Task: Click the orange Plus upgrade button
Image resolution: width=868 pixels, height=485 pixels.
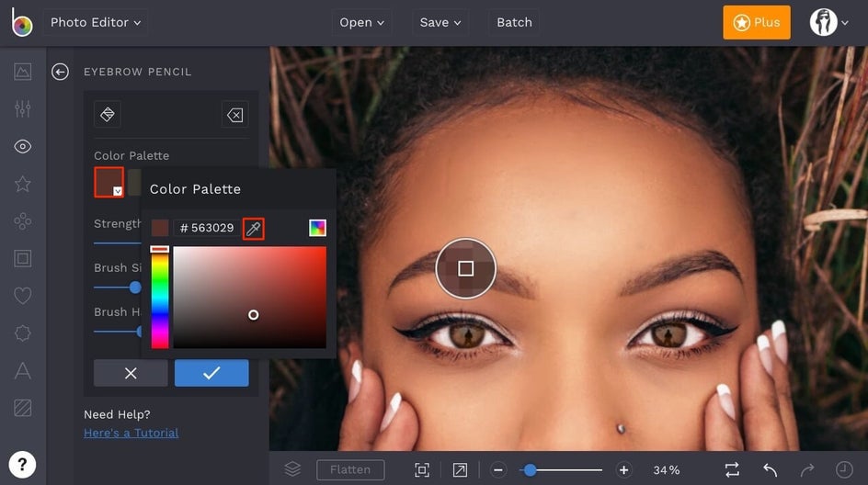Action: 756,23
